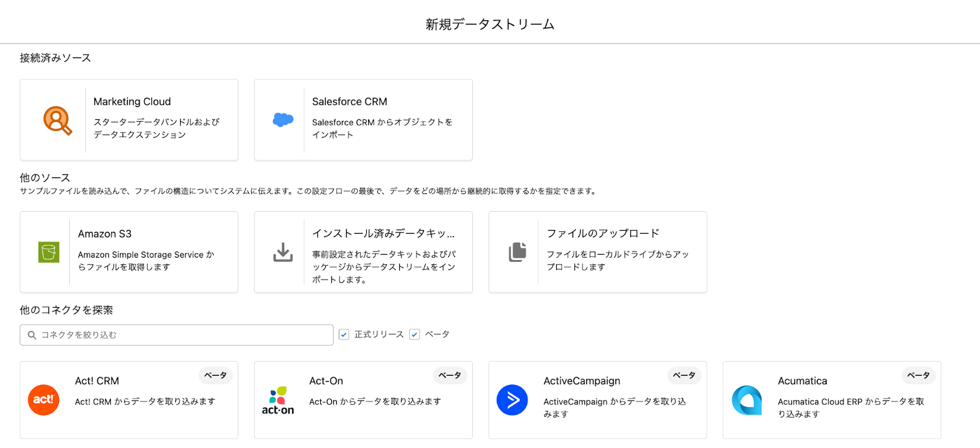This screenshot has height=448, width=980.
Task: Click the ActiveCampaign blue arrow logo
Action: 512,400
